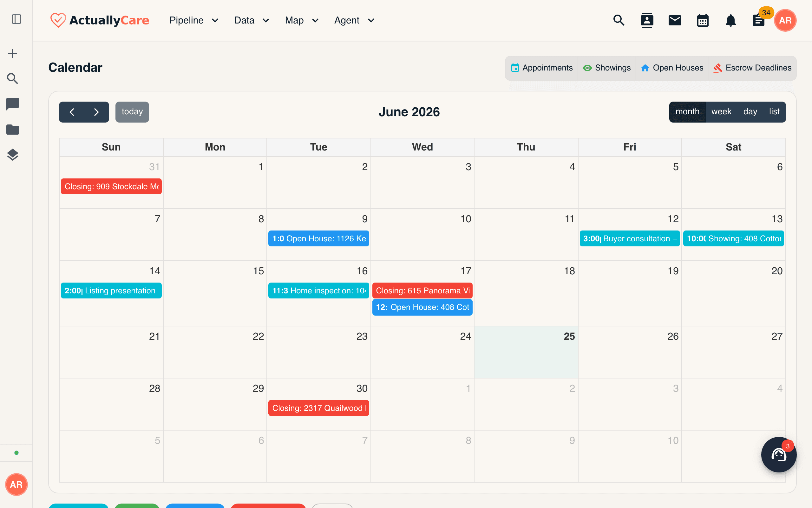This screenshot has height=508, width=812.
Task: Open Showing: 408 Cotton event on June 13
Action: (733, 238)
